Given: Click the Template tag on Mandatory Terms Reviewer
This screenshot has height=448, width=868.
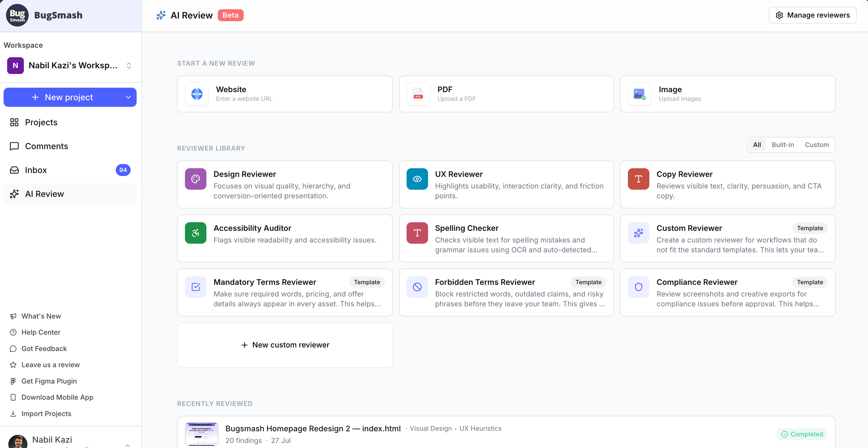Looking at the screenshot, I should tap(367, 282).
